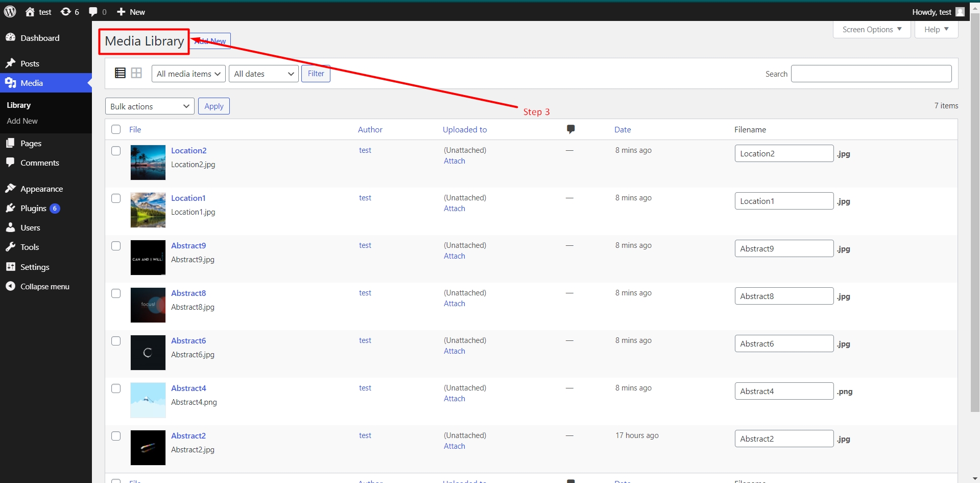The width and height of the screenshot is (980, 483).
Task: Select Add New under the Media menu
Action: coord(22,121)
